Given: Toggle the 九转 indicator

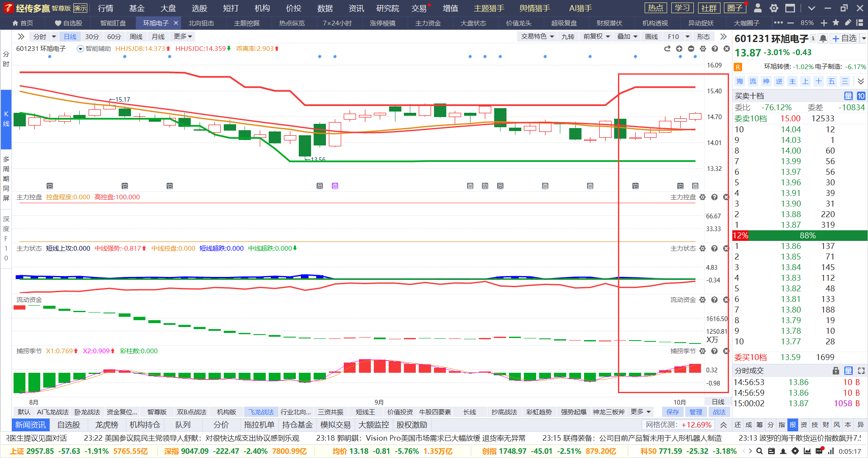Looking at the screenshot, I should pyautogui.click(x=568, y=37).
